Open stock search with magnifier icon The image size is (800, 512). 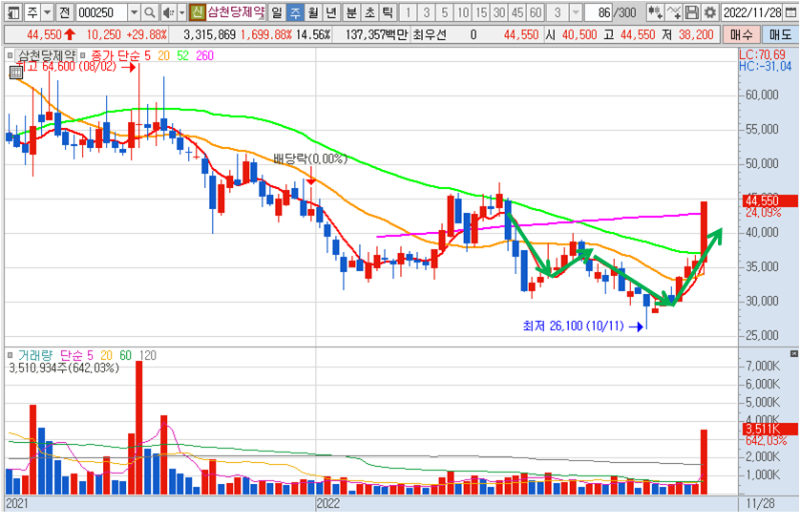point(149,12)
